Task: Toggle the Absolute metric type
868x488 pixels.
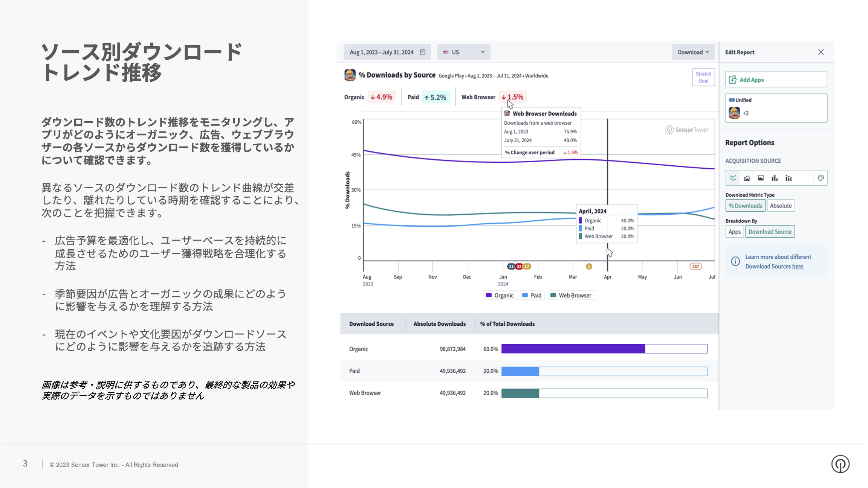Action: pos(781,206)
